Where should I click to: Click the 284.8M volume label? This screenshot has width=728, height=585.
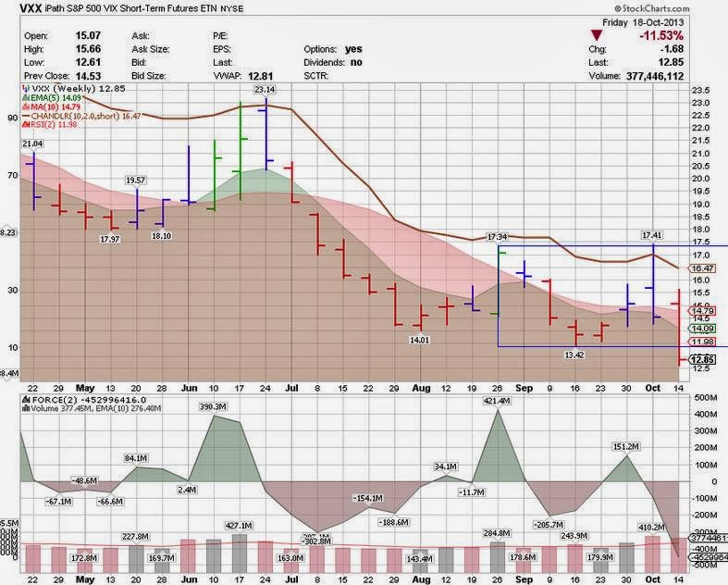click(x=497, y=533)
